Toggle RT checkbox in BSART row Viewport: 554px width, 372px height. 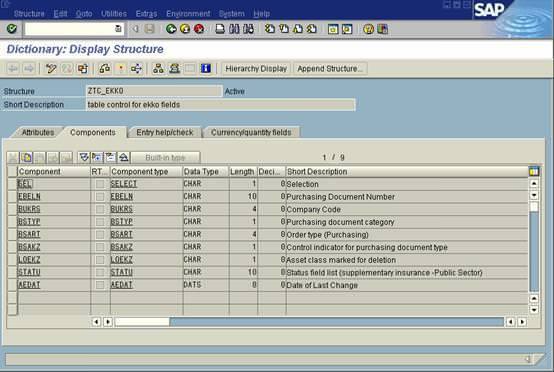(x=100, y=235)
